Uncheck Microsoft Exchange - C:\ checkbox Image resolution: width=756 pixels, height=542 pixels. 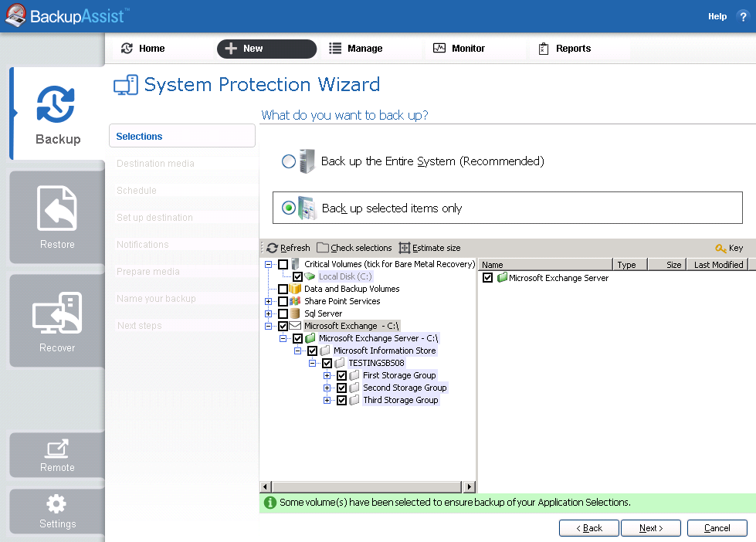pyautogui.click(x=283, y=326)
